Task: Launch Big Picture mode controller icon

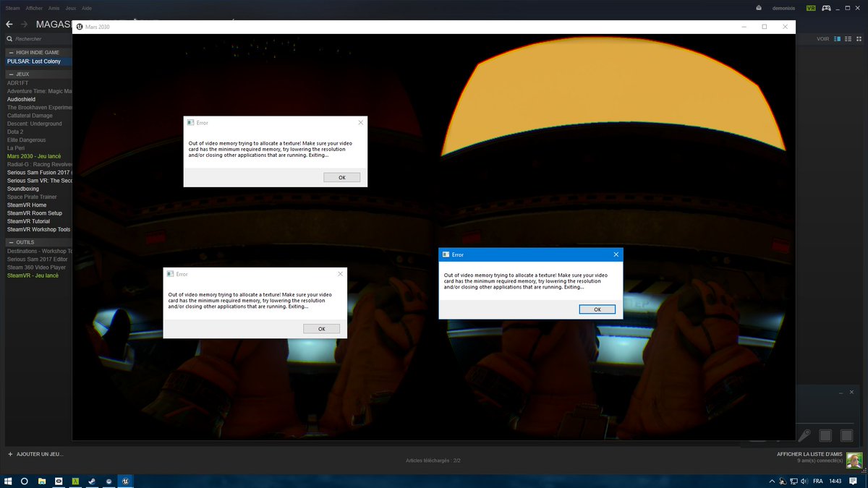Action: pos(826,8)
